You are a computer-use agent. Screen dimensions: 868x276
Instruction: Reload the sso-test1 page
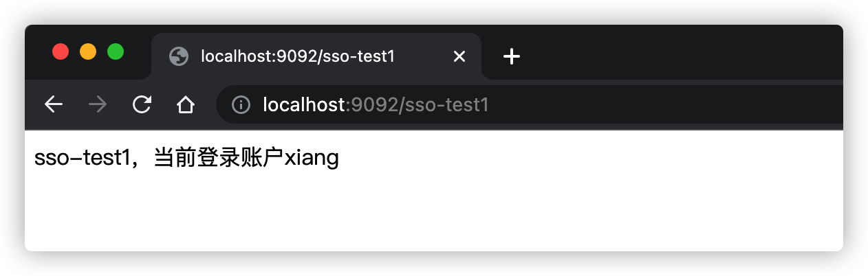point(142,104)
